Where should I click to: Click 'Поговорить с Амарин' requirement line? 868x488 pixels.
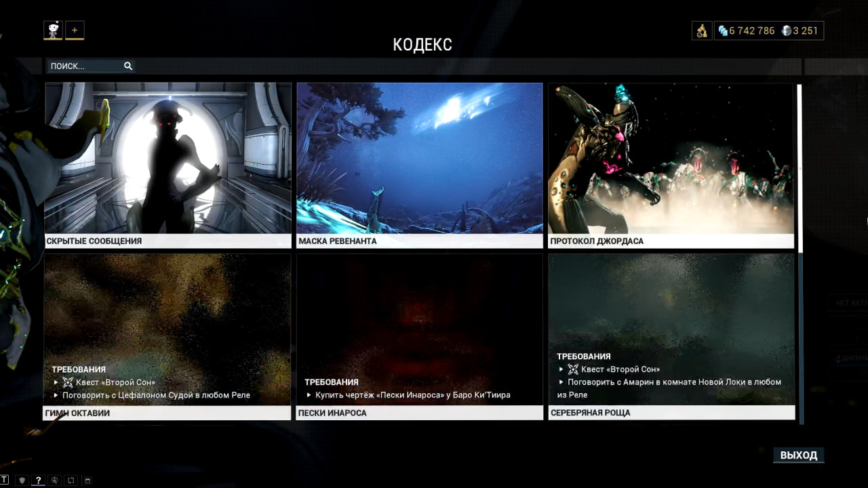pyautogui.click(x=669, y=388)
